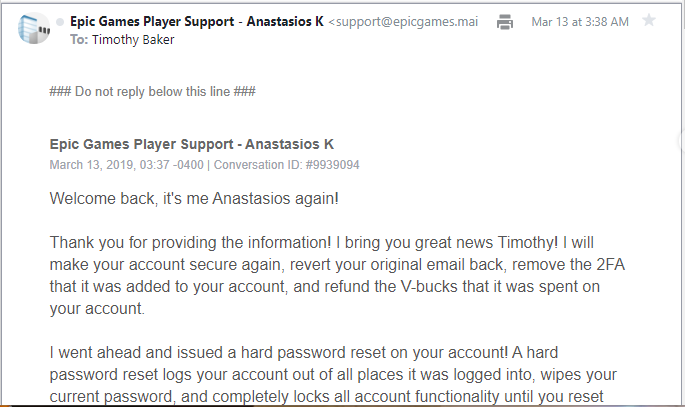Viewport: 685px width, 407px height.
Task: Click the bold Epic Games Player Support heading
Action: 192,144
